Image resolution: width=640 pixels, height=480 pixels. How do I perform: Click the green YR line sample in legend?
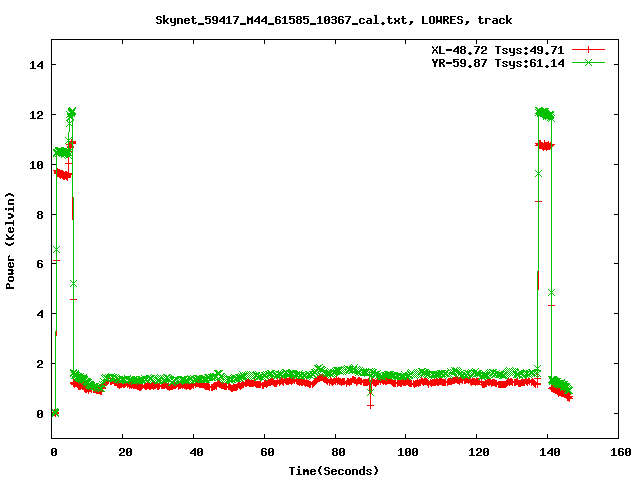(x=588, y=62)
